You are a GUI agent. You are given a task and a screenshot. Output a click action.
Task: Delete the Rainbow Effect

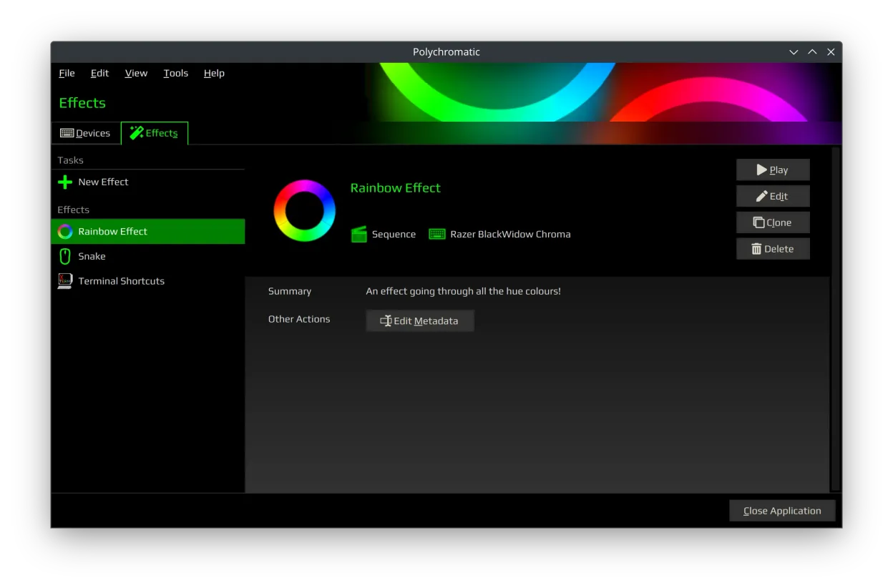(773, 249)
